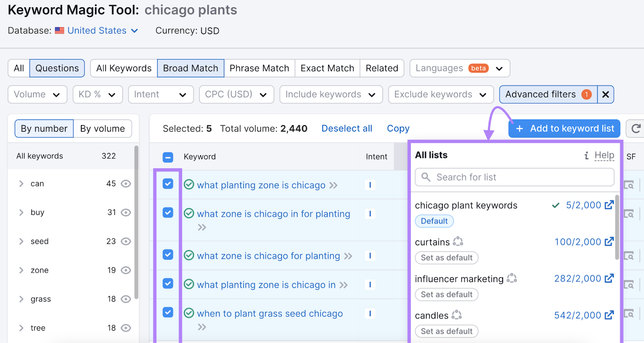Select the All Keywords tab
Screen dimensions: 644x343
pyautogui.click(x=124, y=68)
